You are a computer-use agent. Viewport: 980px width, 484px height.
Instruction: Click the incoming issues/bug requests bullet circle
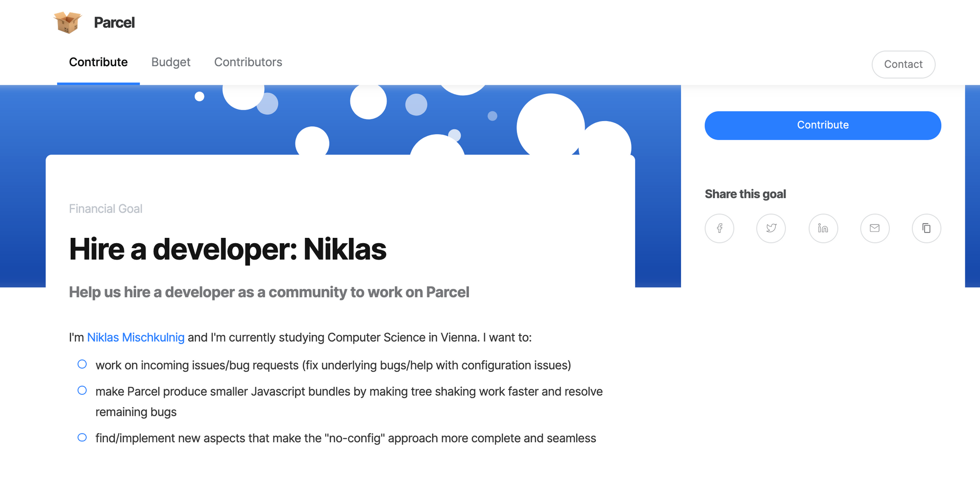click(82, 364)
